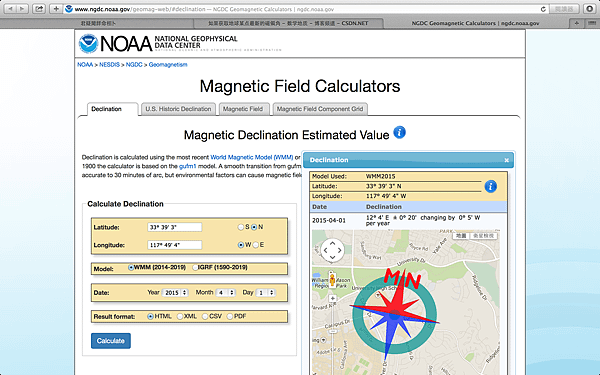Open the Magnetic Field Component Grid tab
This screenshot has width=600, height=375.
pos(320,109)
